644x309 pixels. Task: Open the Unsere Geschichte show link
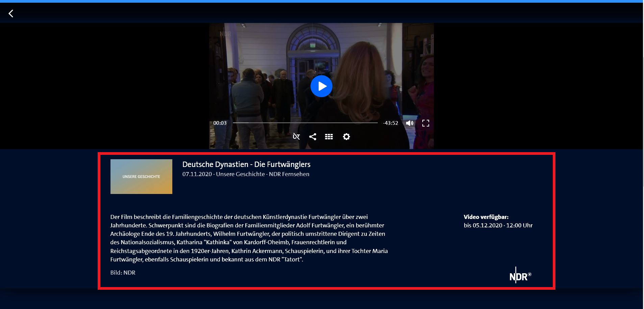[x=240, y=174]
